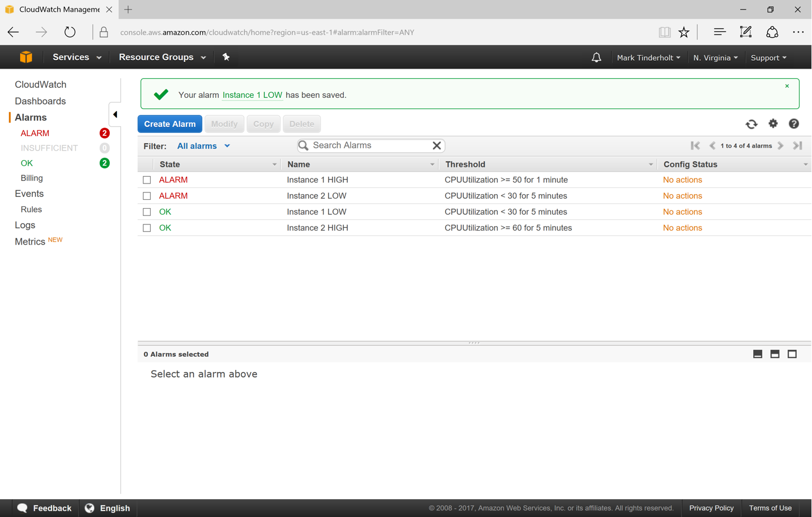Go to next page of alarms
812x517 pixels.
[x=781, y=145]
